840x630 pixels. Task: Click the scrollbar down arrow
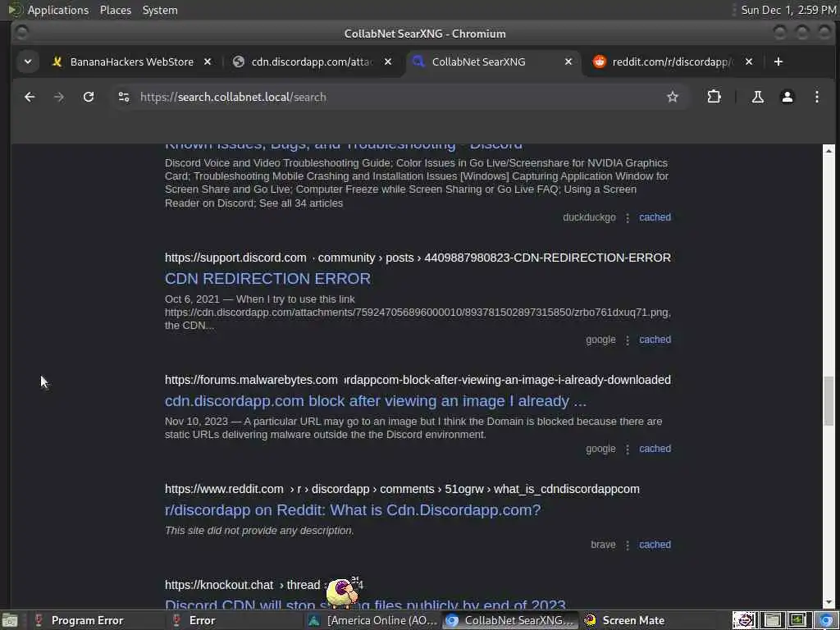pos(829,602)
